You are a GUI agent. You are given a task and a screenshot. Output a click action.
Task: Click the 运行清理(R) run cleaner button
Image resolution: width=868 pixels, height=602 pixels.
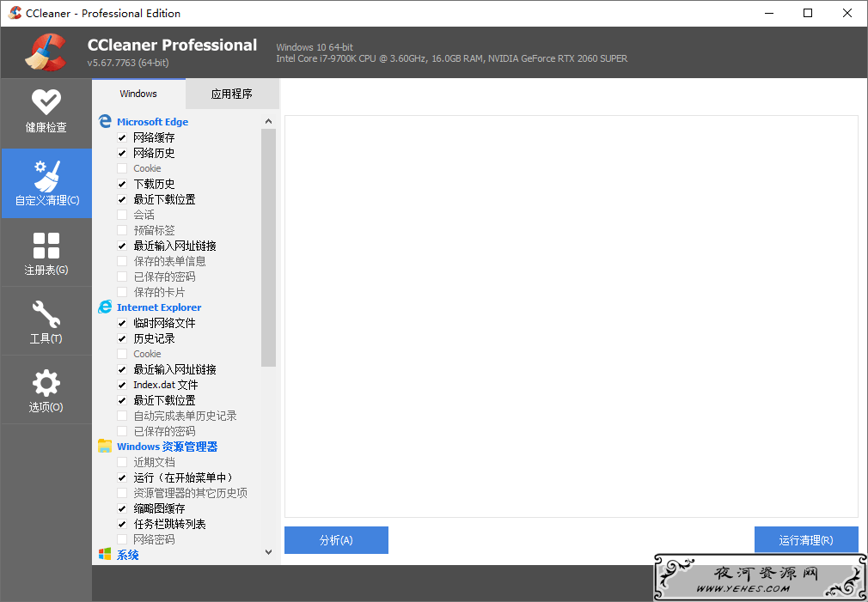pyautogui.click(x=806, y=540)
